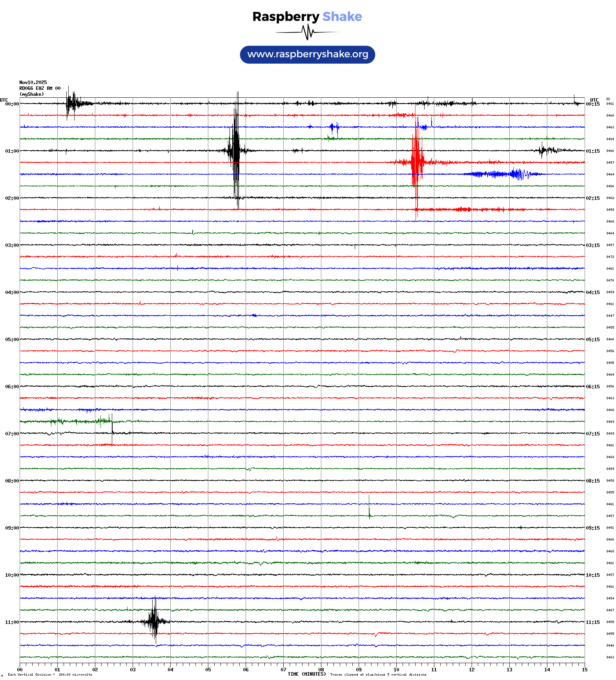Image resolution: width=616 pixels, height=680 pixels.
Task: Click the 'Traces clipped' footer note
Action: 378,675
